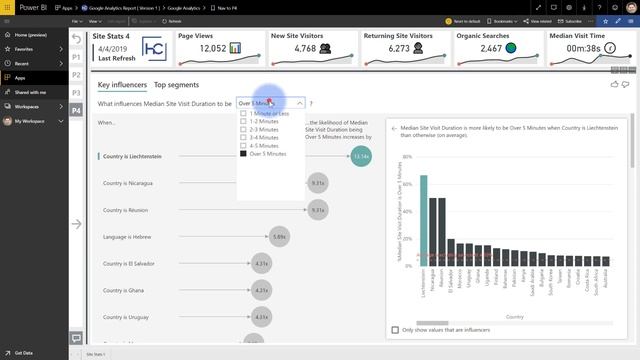Click the back undo arrow icon
Viewport: 640px width, 360px height.
76,39
